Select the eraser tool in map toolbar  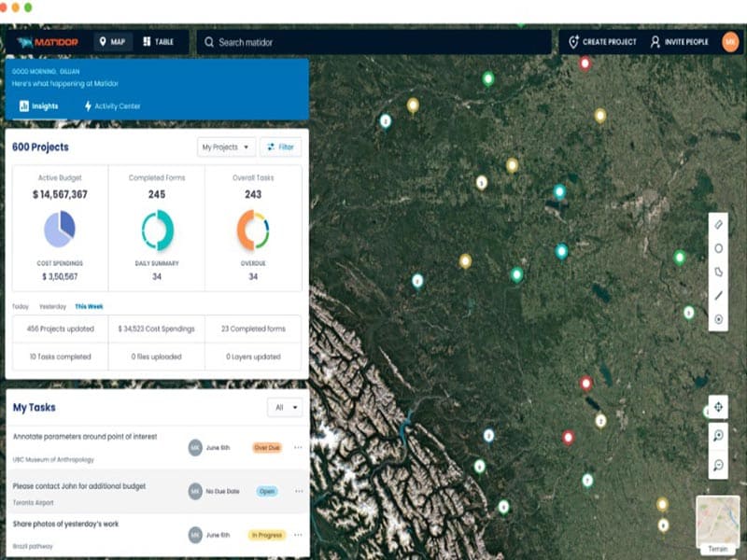click(718, 224)
